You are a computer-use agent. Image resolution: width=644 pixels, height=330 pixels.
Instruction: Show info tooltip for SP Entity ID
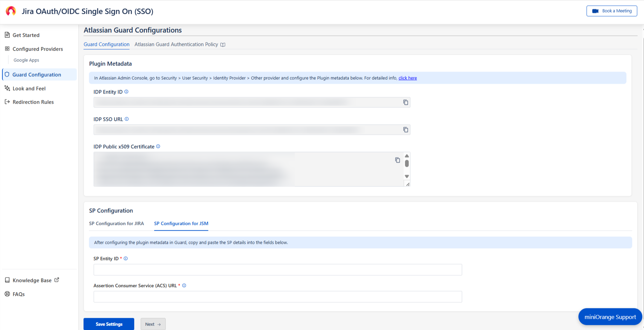coord(126,258)
